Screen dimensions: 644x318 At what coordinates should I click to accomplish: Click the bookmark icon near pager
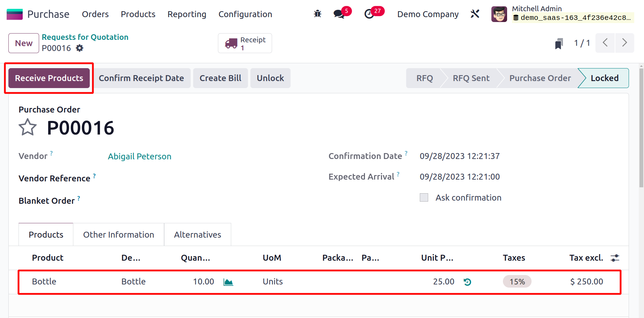pyautogui.click(x=559, y=43)
